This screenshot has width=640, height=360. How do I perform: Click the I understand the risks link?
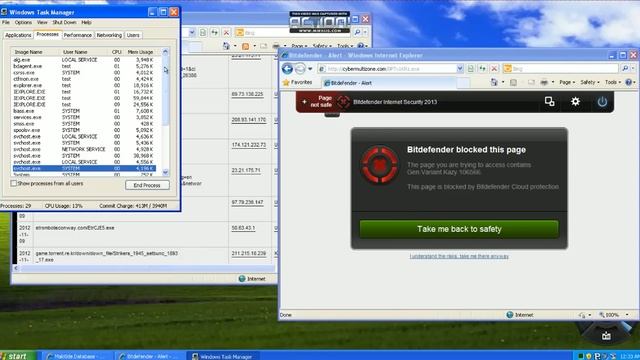click(459, 256)
